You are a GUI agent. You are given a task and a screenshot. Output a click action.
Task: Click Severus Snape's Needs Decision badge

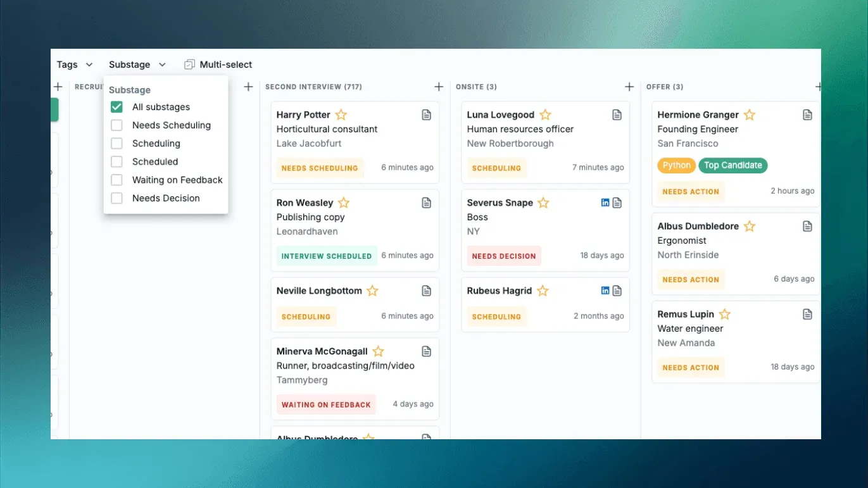tap(504, 256)
